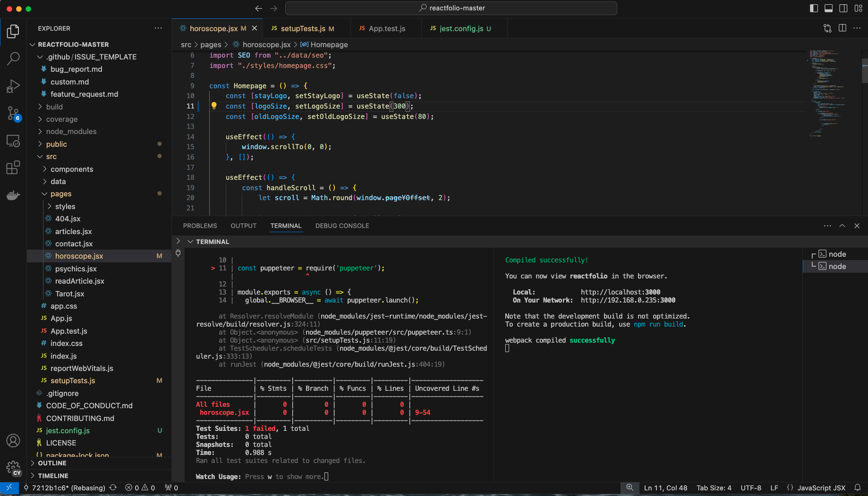Viewport: 868px width, 496px height.
Task: Expand the components folder
Action: pyautogui.click(x=71, y=169)
